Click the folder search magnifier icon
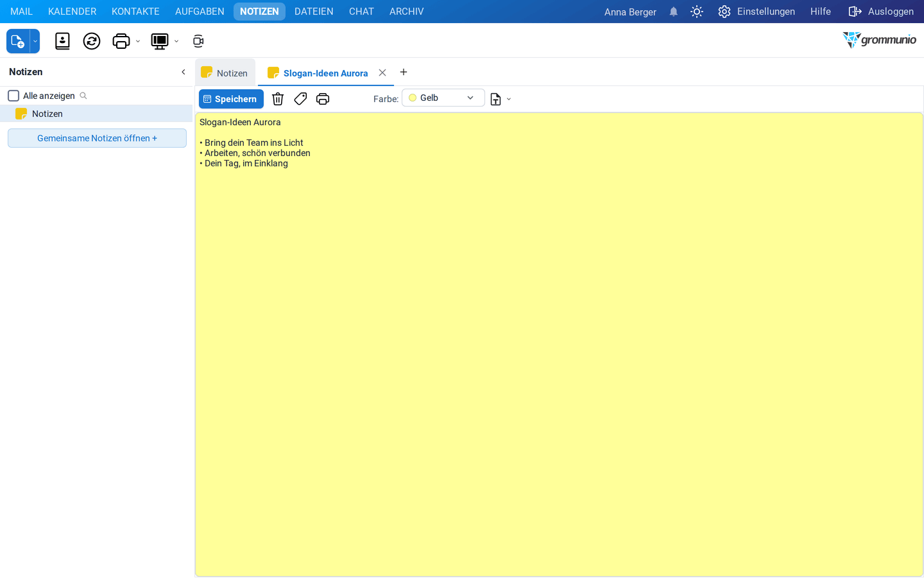924x578 pixels. point(83,96)
